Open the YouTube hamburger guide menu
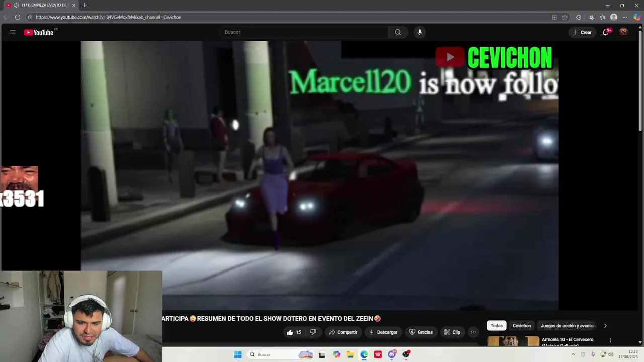644x362 pixels. pyautogui.click(x=13, y=32)
